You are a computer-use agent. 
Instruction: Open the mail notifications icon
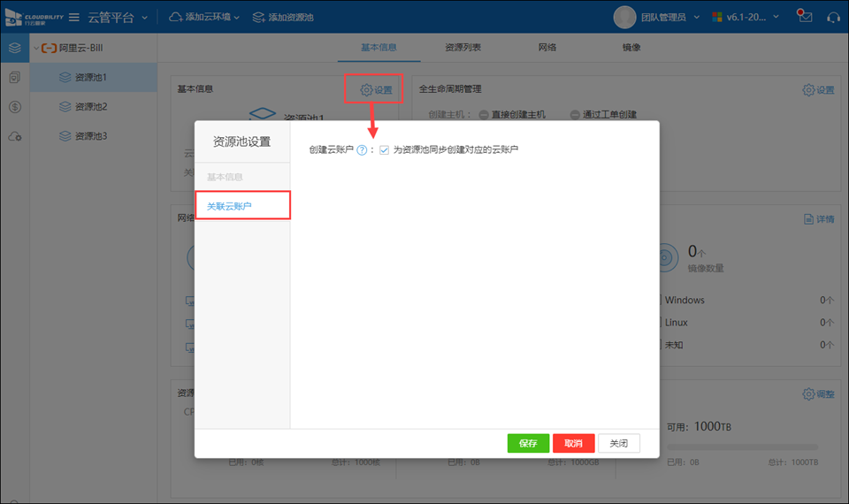pyautogui.click(x=805, y=16)
